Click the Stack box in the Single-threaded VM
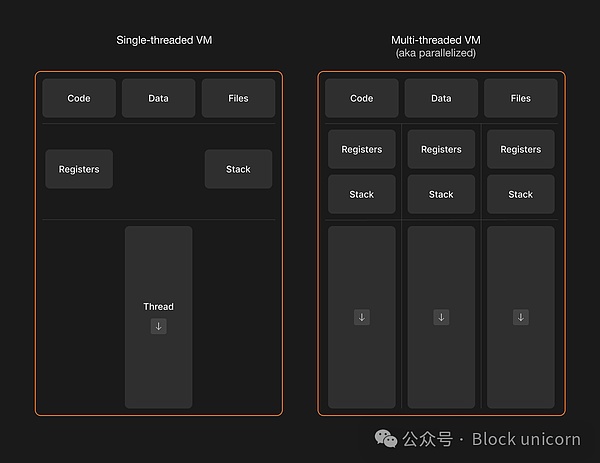Image resolution: width=600 pixels, height=463 pixels. (238, 169)
